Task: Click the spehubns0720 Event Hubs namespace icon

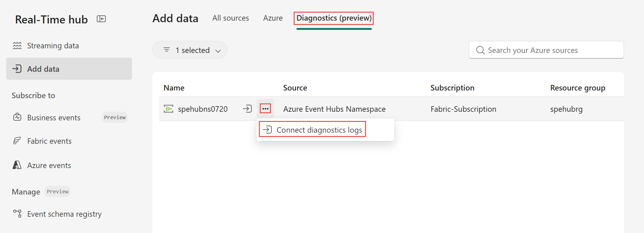Action: tap(168, 109)
